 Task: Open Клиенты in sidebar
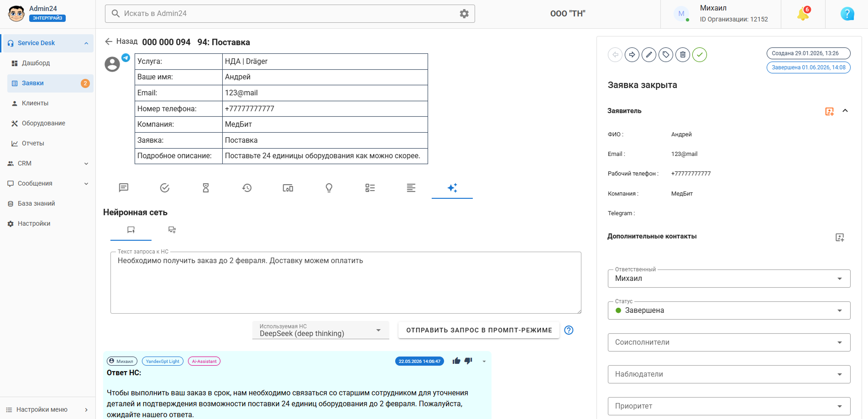pyautogui.click(x=50, y=103)
